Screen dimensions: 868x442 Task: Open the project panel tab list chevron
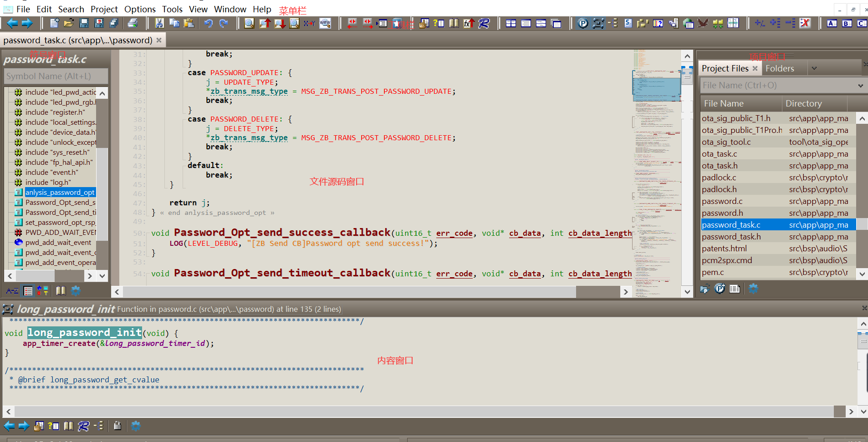(x=814, y=68)
